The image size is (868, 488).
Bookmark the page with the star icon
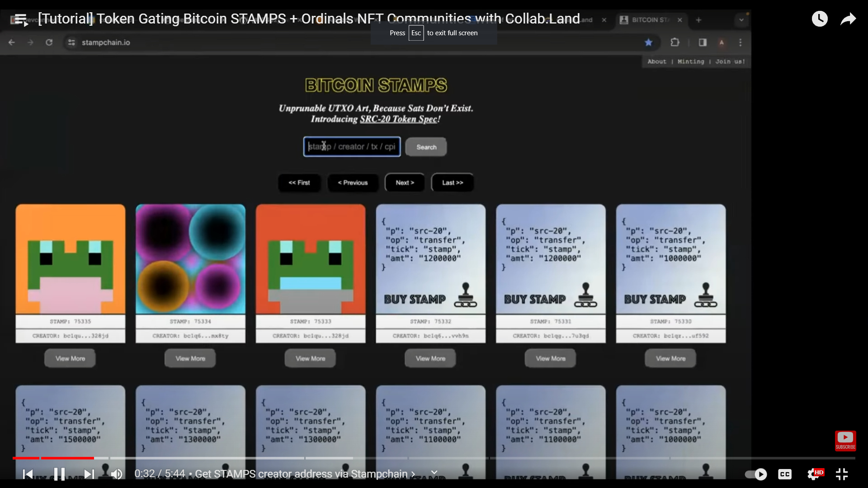tap(649, 42)
